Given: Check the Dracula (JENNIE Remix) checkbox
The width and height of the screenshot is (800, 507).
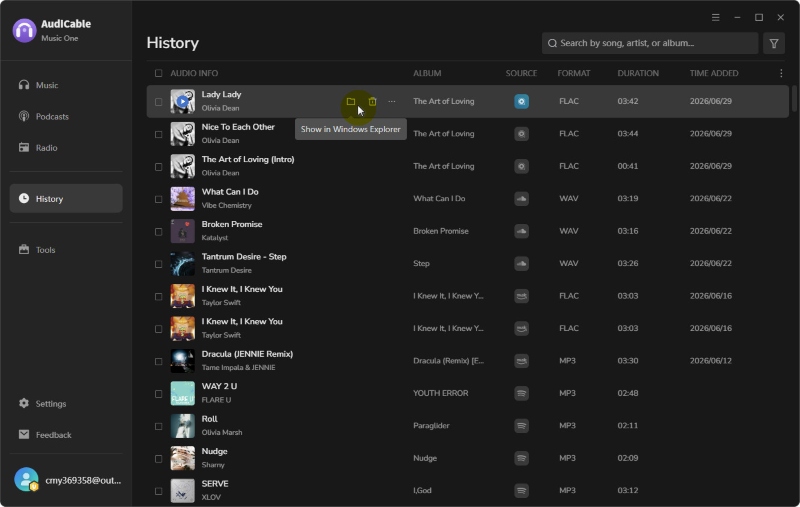Looking at the screenshot, I should click(158, 362).
